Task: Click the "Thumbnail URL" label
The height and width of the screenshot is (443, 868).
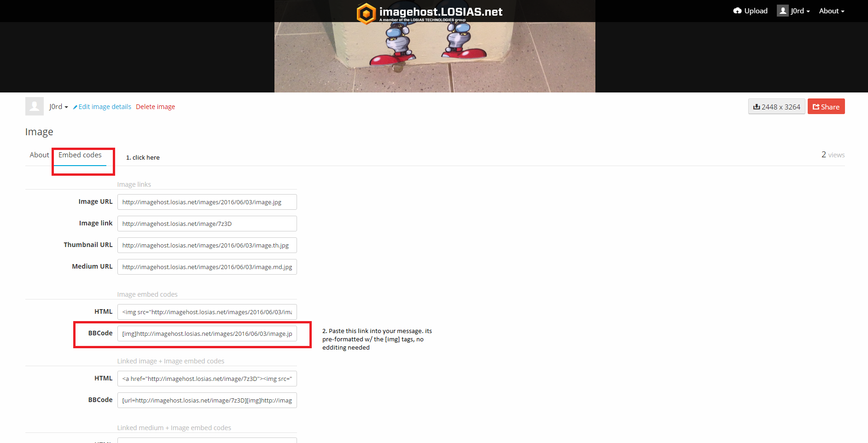Action: point(88,245)
